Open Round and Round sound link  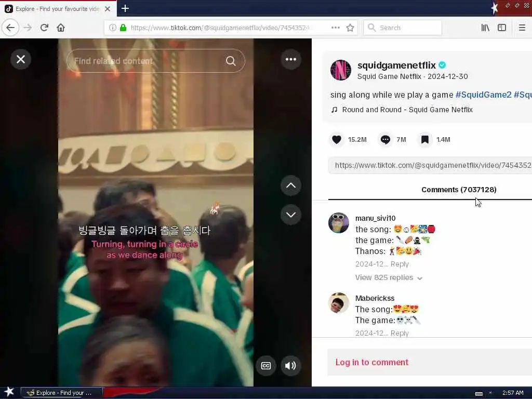coord(407,110)
